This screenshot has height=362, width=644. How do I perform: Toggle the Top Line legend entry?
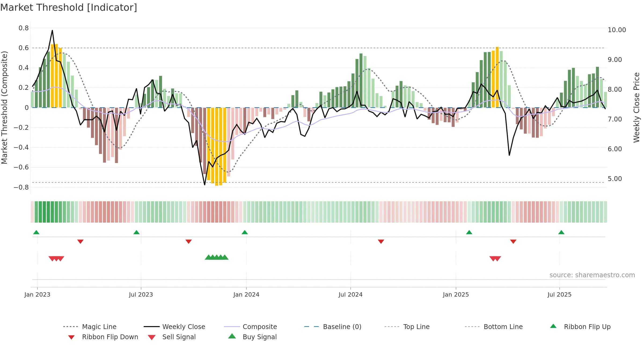pyautogui.click(x=407, y=327)
